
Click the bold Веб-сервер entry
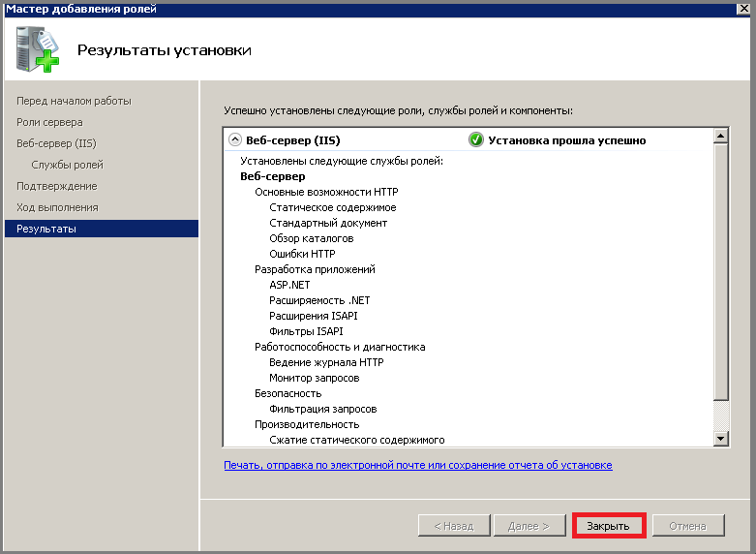[x=272, y=176]
